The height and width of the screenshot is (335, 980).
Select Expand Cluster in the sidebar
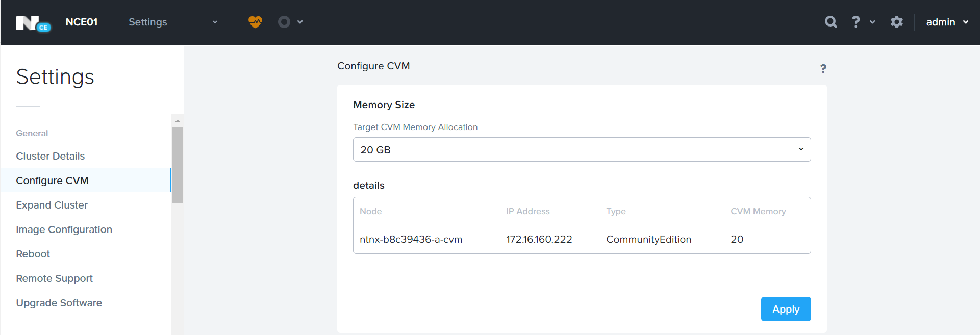[x=52, y=205]
